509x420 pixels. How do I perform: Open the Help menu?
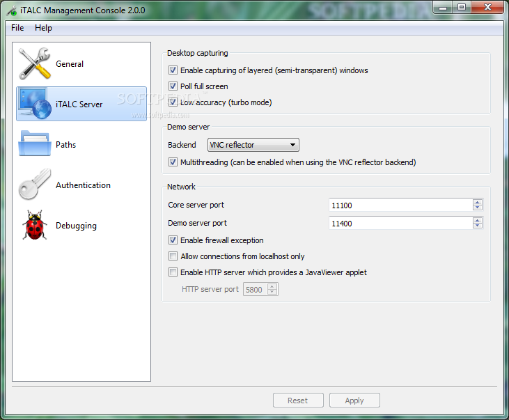pyautogui.click(x=43, y=28)
